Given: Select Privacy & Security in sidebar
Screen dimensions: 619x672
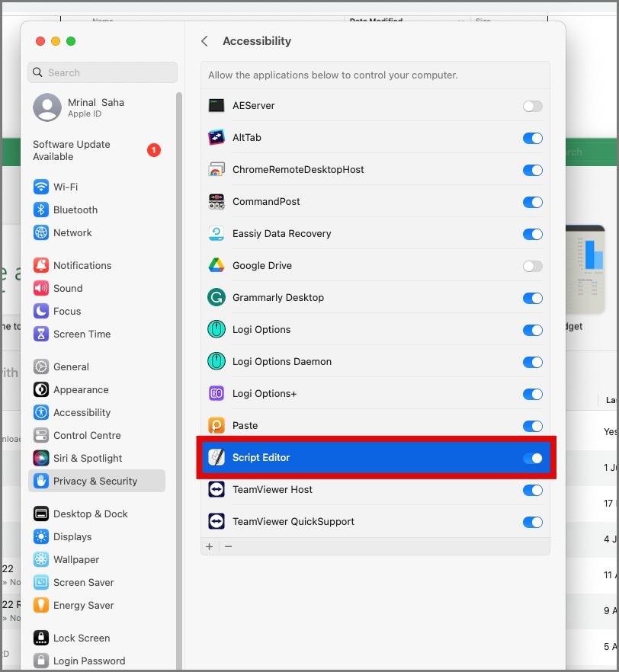Looking at the screenshot, I should (x=97, y=481).
